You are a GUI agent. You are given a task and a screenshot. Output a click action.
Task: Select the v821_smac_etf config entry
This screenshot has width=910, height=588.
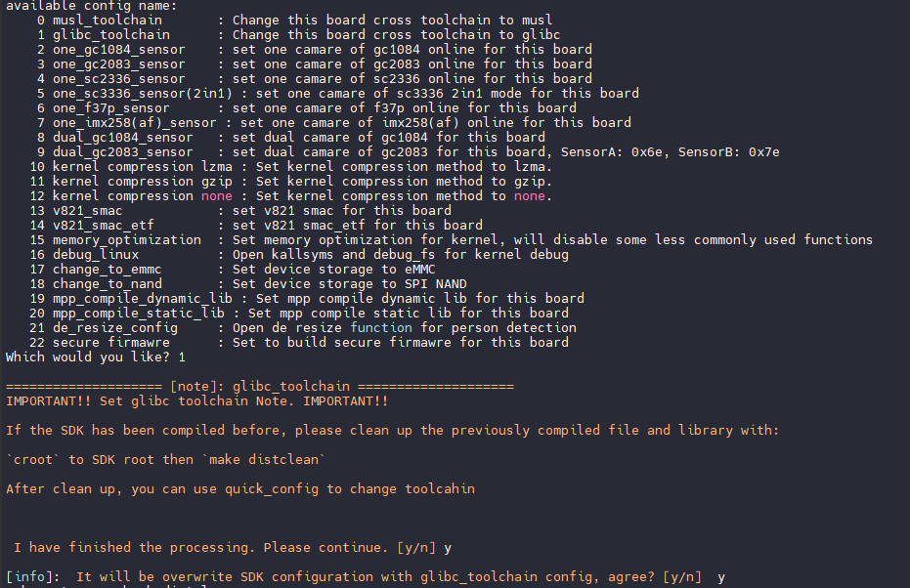(x=103, y=225)
